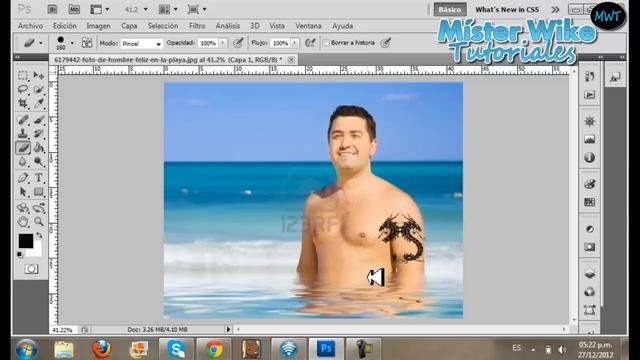Viewport: 640px width, 360px height.
Task: Open the Styles panel icon
Action: pos(616,77)
